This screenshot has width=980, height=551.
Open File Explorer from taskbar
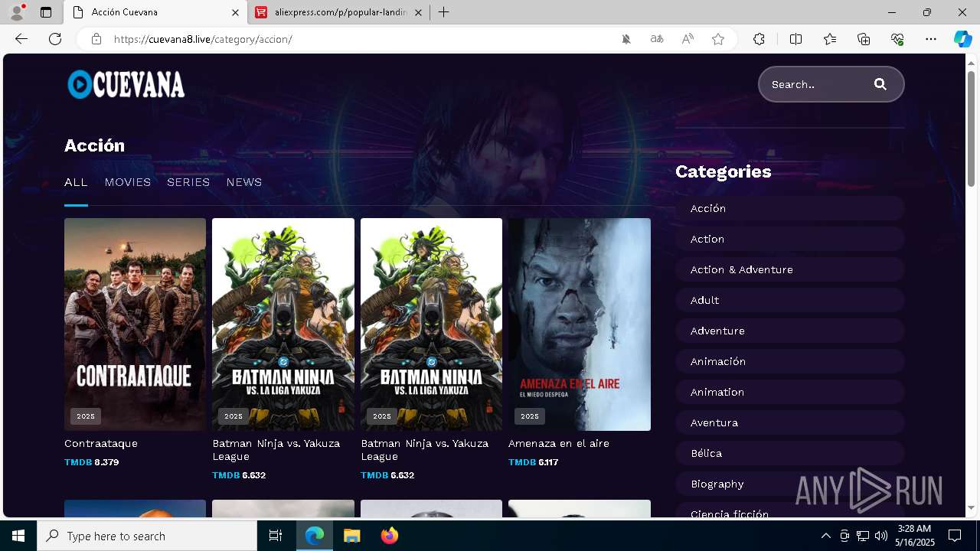pyautogui.click(x=351, y=536)
